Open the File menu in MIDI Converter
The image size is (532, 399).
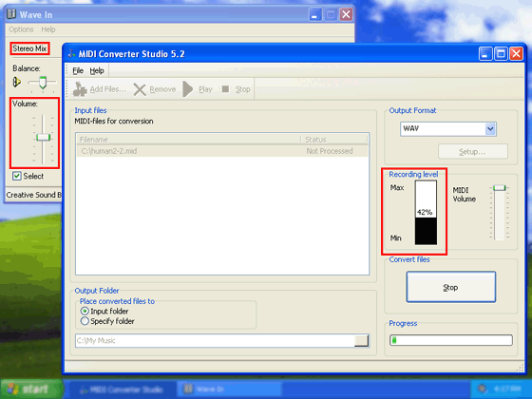tap(78, 70)
